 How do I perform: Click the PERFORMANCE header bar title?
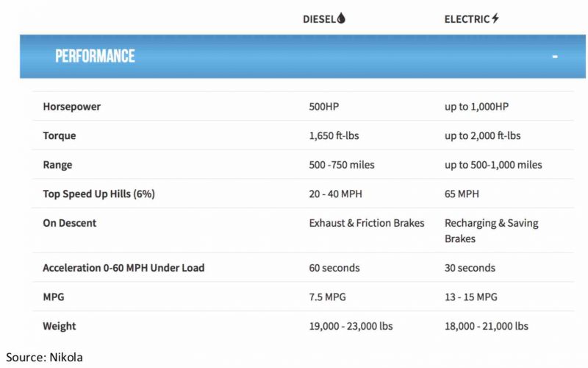point(95,57)
